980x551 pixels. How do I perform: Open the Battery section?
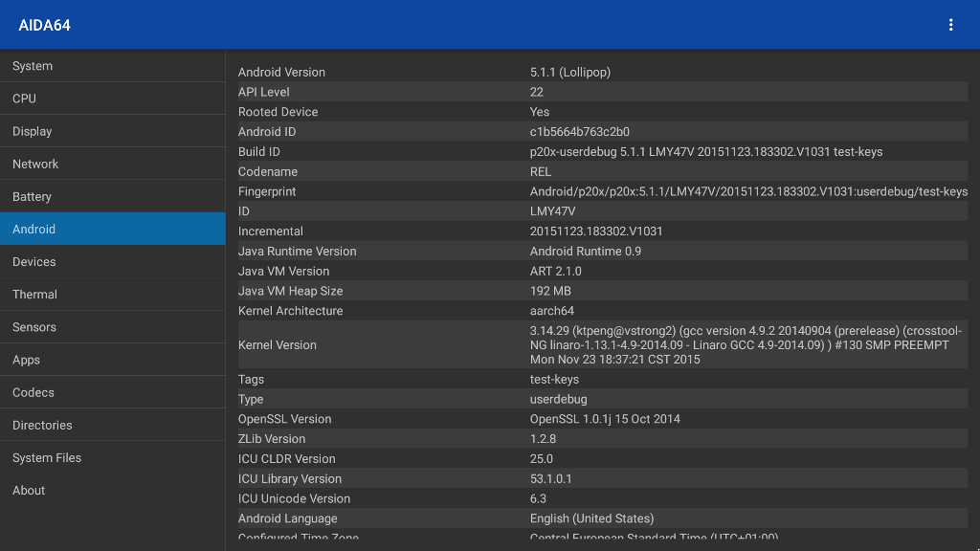pos(113,196)
